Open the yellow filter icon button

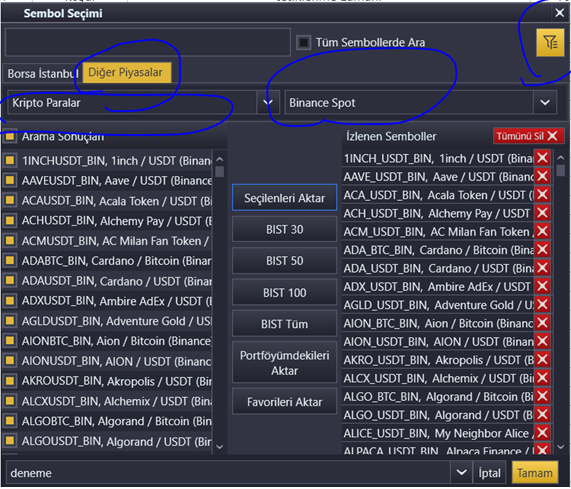[x=550, y=43]
